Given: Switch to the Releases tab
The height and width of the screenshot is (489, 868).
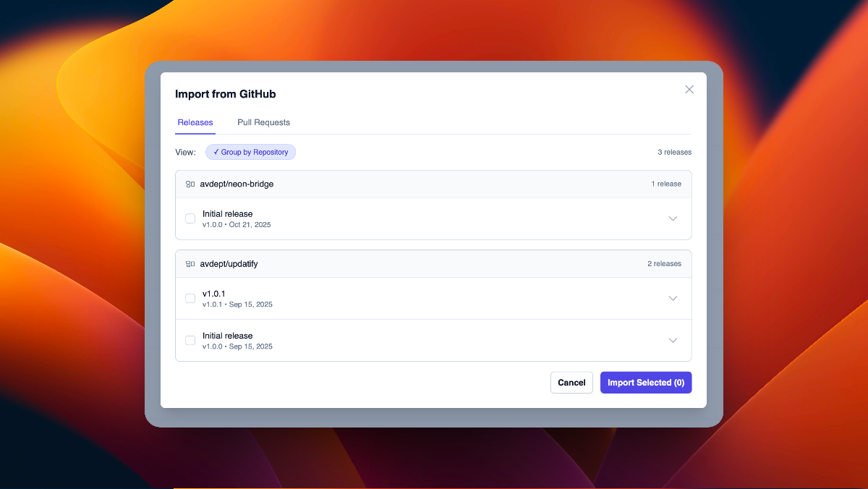Looking at the screenshot, I should [195, 122].
